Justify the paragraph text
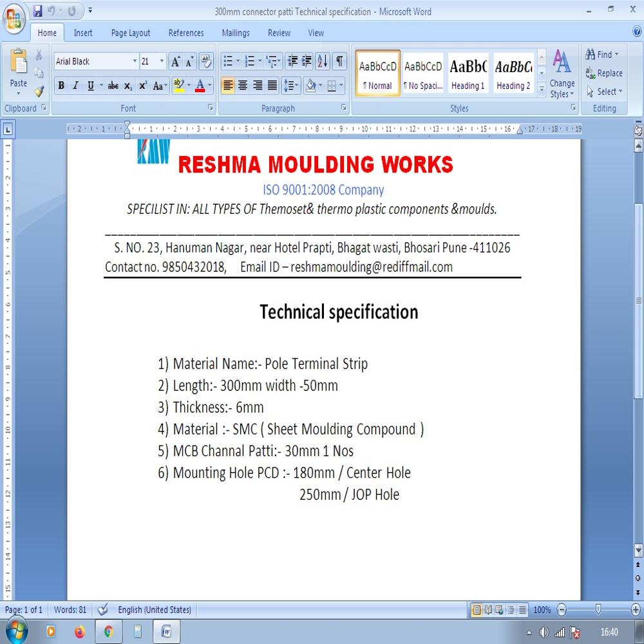 pyautogui.click(x=272, y=86)
